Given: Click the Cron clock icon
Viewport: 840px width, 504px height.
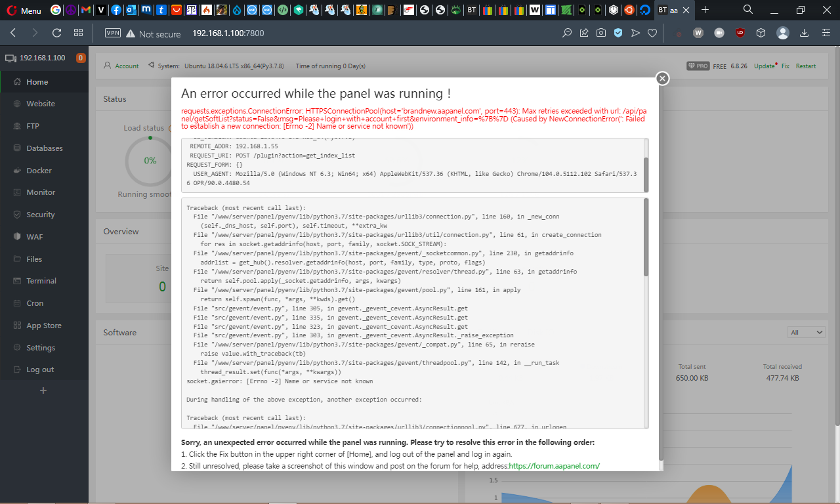Looking at the screenshot, I should pos(17,303).
